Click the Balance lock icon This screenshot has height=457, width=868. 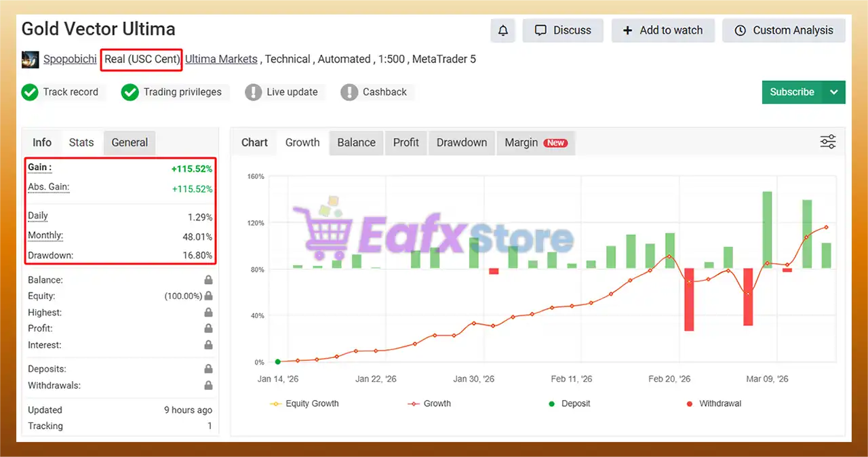[208, 280]
